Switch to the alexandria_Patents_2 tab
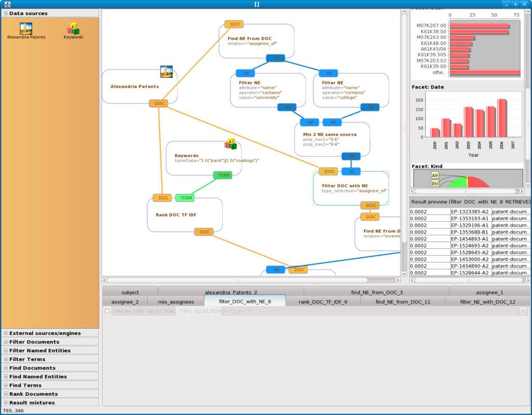This screenshot has height=415, width=532. pyautogui.click(x=231, y=292)
